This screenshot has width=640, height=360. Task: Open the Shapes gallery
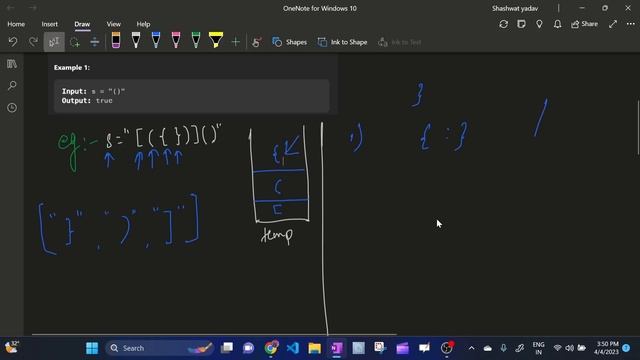tap(289, 42)
